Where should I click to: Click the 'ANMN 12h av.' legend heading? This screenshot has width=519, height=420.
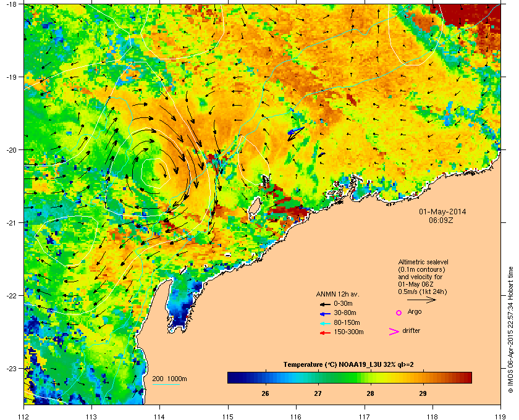tap(337, 294)
